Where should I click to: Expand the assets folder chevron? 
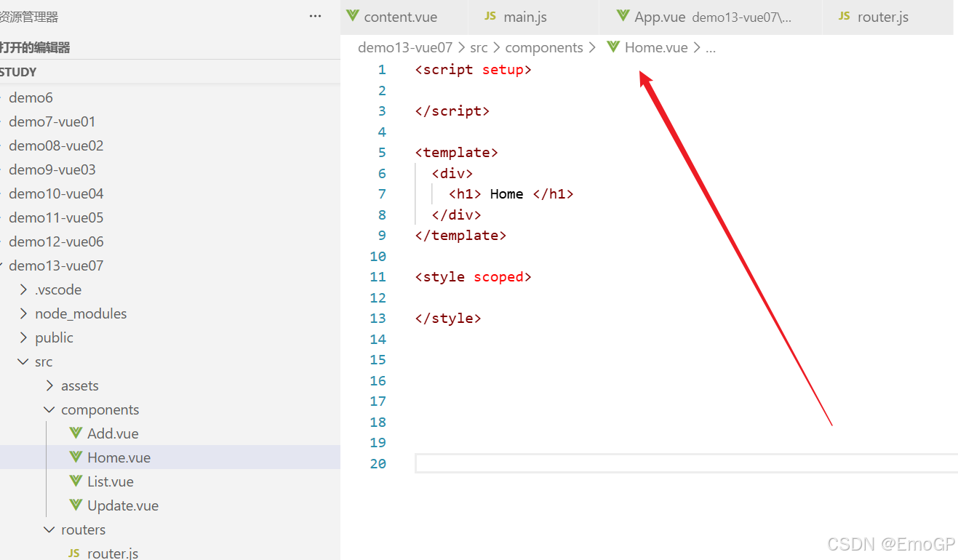50,385
